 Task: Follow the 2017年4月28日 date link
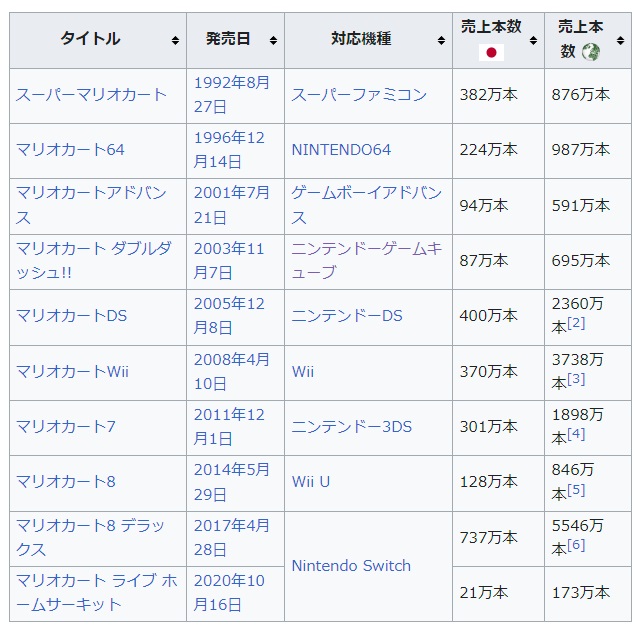coord(232,537)
